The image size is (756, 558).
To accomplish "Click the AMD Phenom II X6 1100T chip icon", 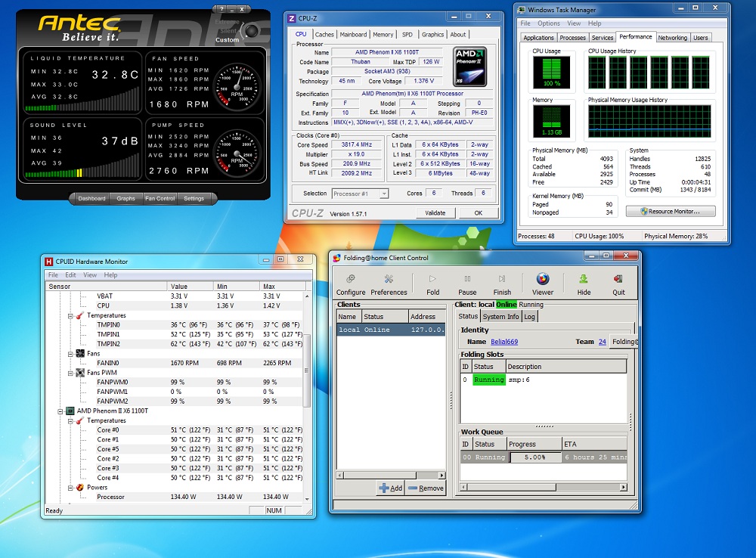I will 70,411.
